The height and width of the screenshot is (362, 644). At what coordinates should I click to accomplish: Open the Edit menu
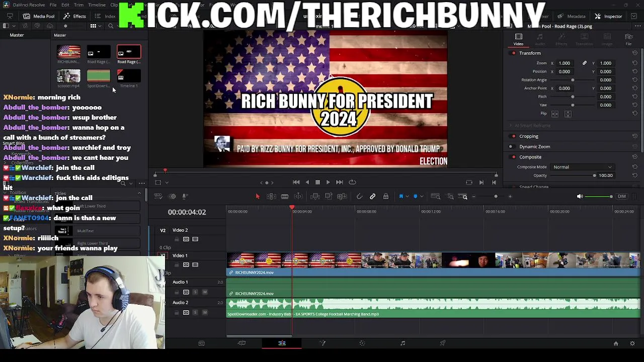point(65,5)
